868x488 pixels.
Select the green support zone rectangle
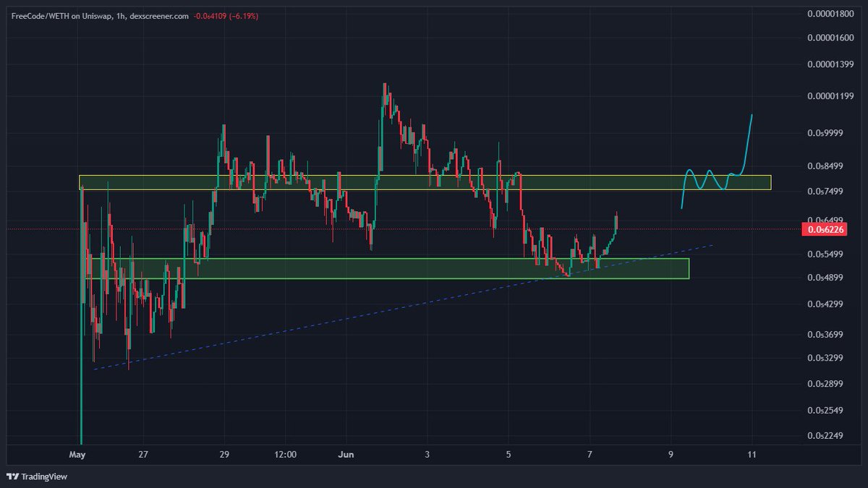386,268
